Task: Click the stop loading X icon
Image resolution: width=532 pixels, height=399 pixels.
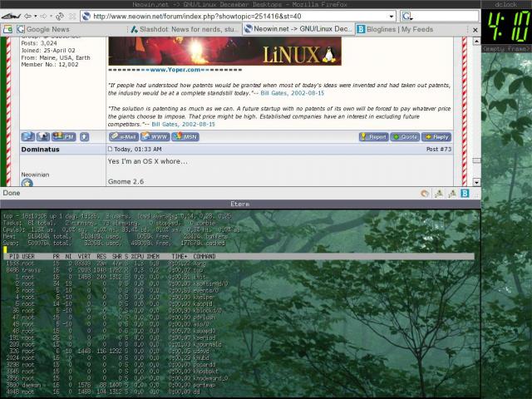Action: tap(72, 16)
